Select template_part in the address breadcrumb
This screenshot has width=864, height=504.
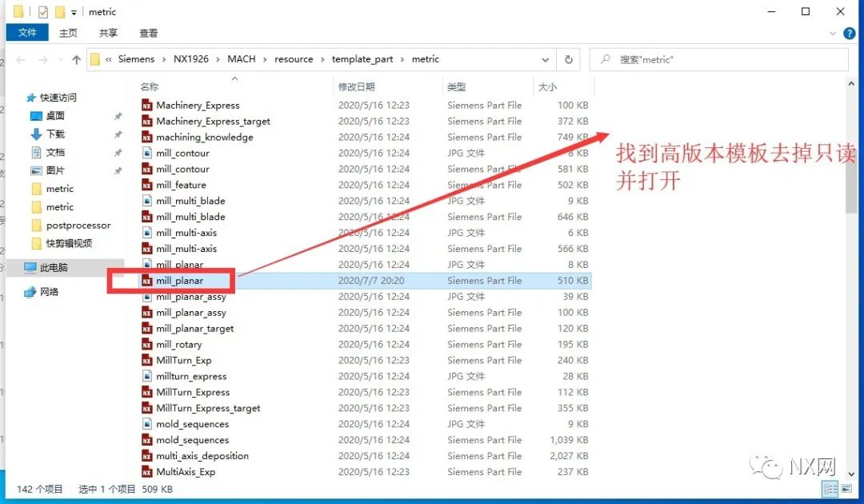pos(362,59)
